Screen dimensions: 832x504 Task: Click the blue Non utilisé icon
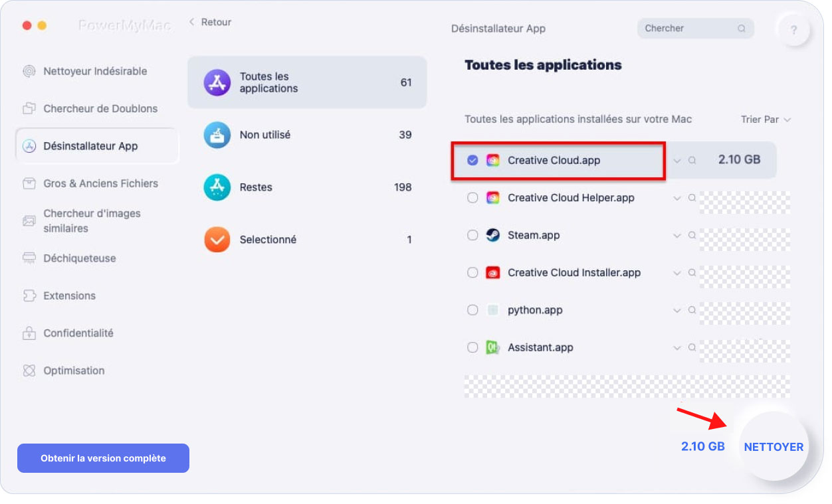(217, 135)
